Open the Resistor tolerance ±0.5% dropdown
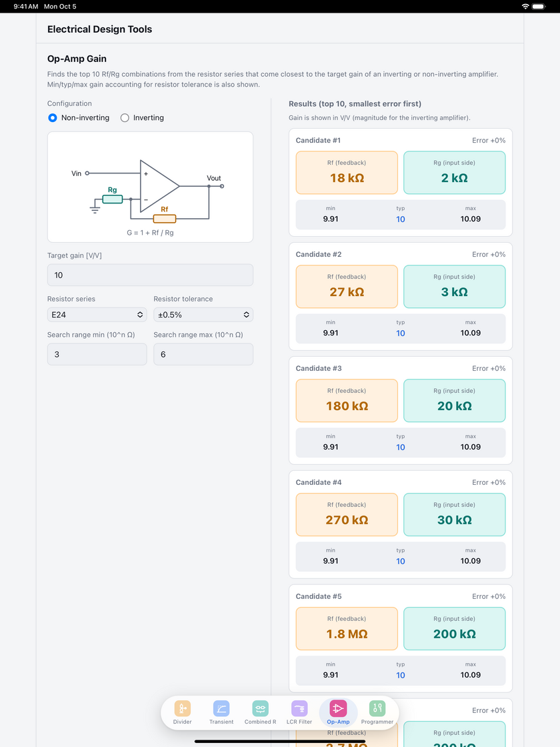 click(x=203, y=314)
